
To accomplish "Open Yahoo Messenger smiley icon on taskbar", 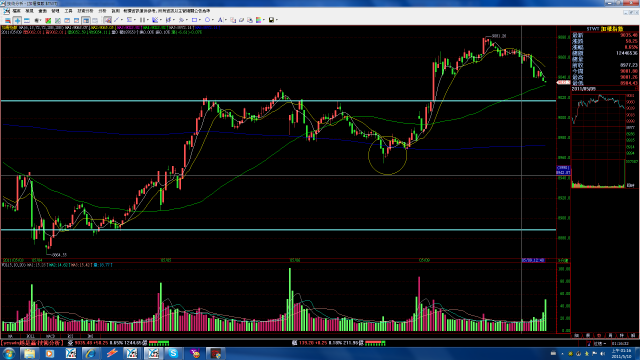I will (x=195, y=353).
